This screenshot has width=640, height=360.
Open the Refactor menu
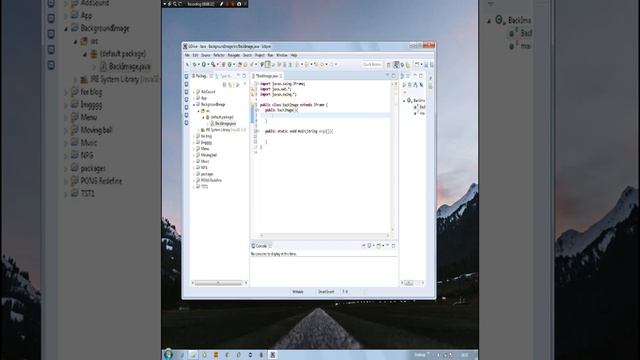(x=219, y=55)
